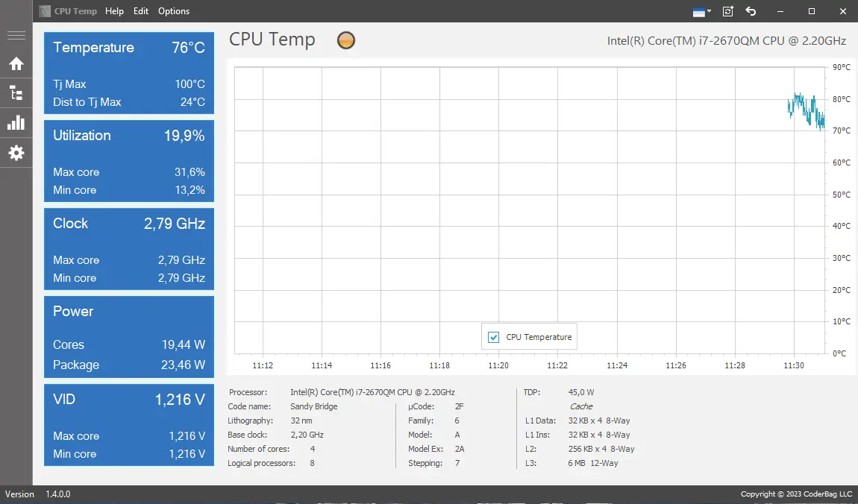The image size is (858, 504).
Task: Open the settings gear icon
Action: (x=16, y=153)
